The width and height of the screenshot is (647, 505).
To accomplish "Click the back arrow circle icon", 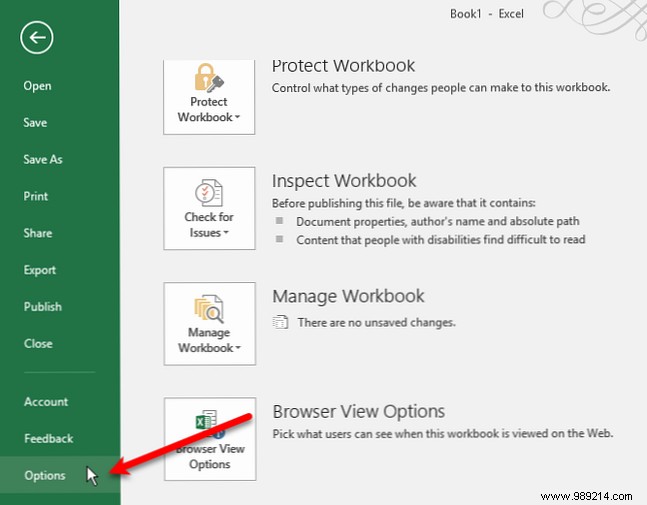I will (x=37, y=38).
